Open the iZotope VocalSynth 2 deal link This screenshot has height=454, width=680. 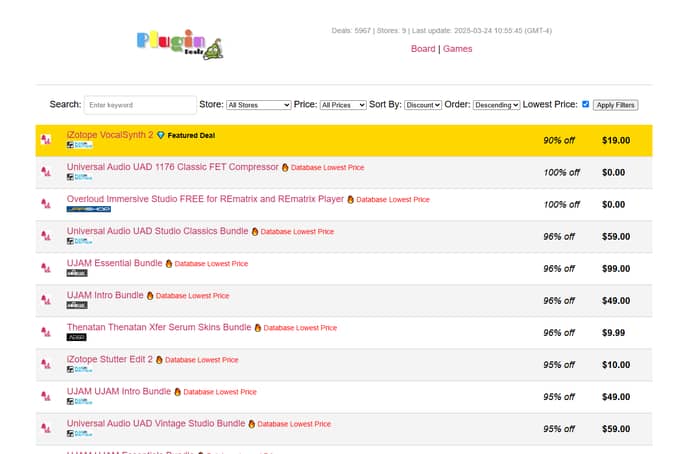(x=110, y=135)
